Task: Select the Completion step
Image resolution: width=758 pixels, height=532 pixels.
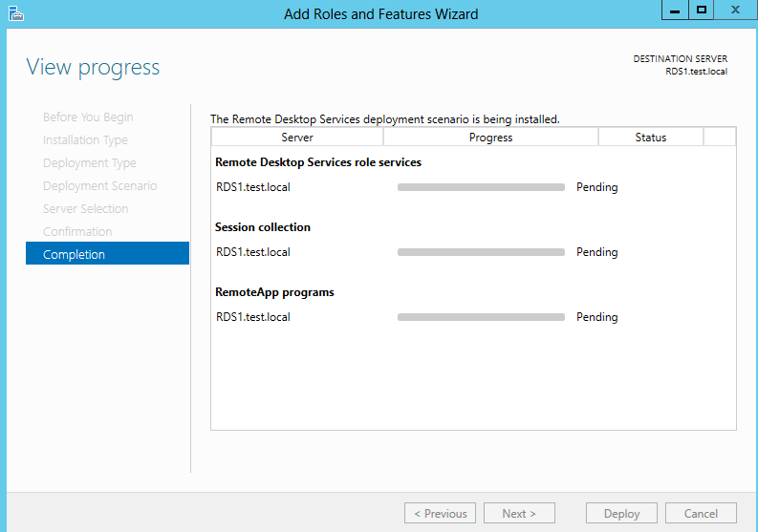Action: coord(107,253)
